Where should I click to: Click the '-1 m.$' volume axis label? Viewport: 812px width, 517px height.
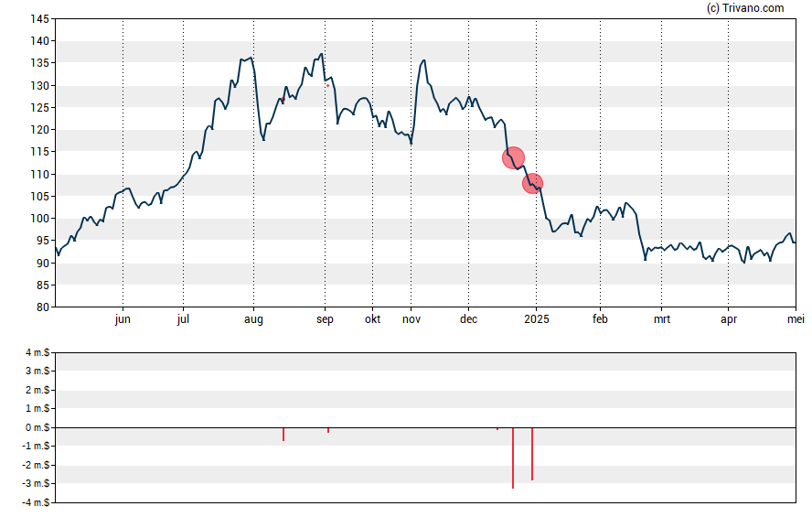(x=36, y=446)
